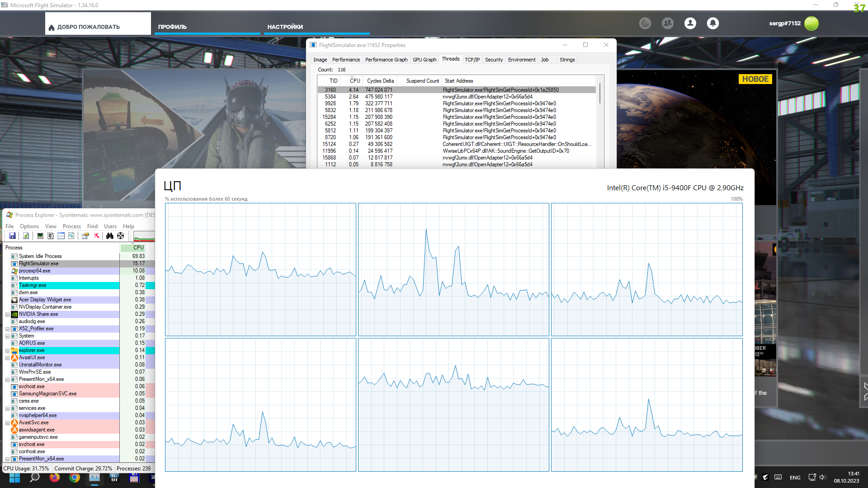Sort by the Process column header
Screen dimensions: 868x488
[x=62, y=248]
